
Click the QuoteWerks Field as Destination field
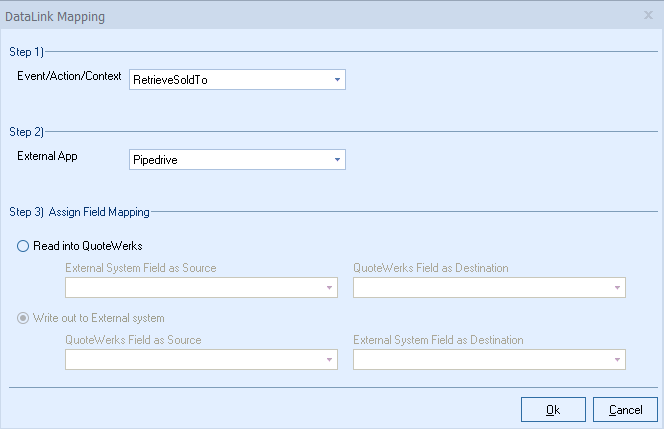click(x=481, y=288)
